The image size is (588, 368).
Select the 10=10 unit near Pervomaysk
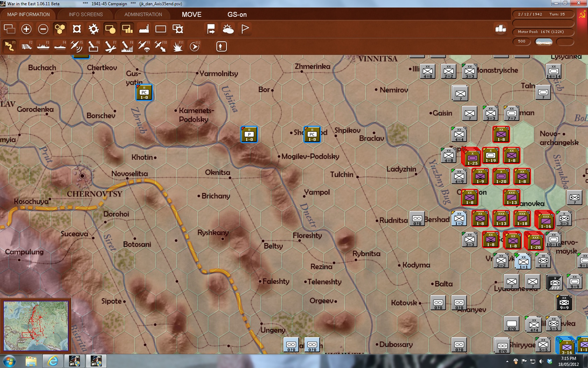553,240
